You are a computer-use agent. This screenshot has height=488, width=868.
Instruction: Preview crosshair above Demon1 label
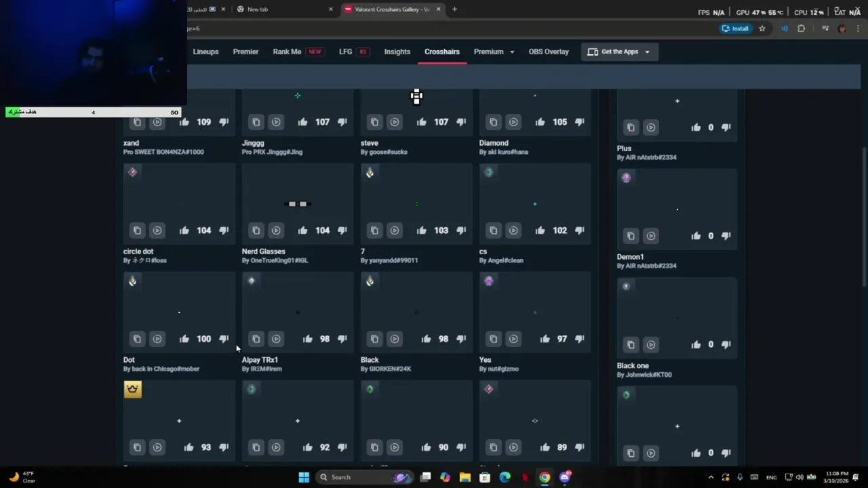pos(651,236)
